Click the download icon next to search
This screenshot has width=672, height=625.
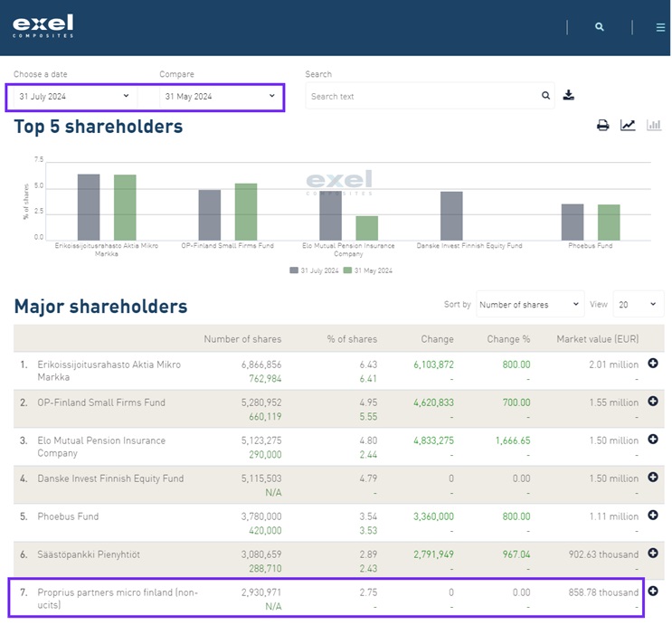click(569, 95)
